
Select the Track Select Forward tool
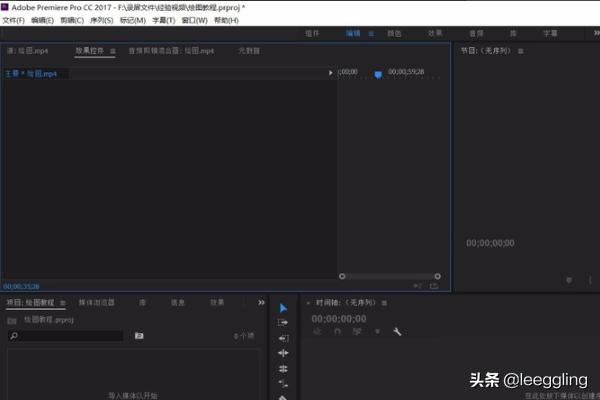283,323
